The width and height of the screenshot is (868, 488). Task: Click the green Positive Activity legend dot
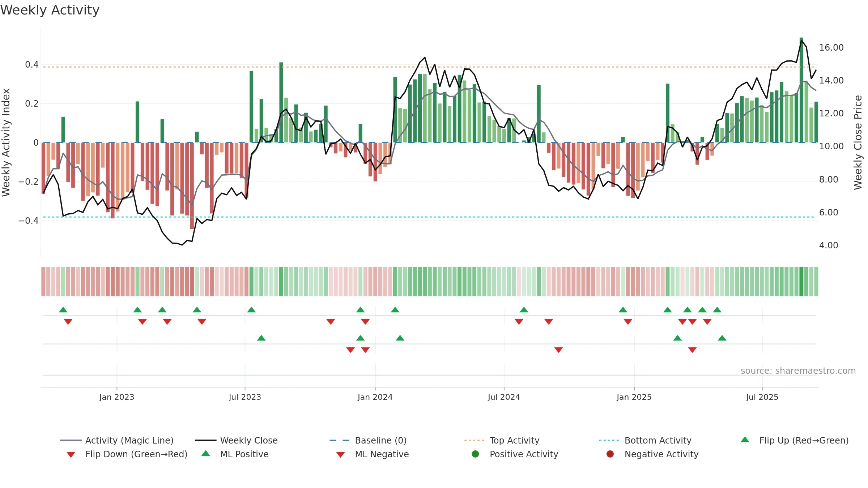[476, 454]
